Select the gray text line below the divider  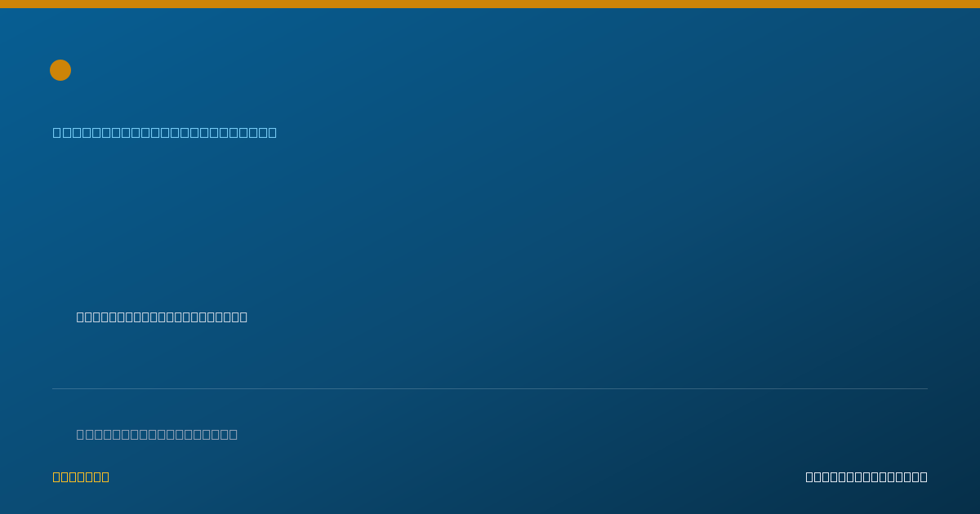pyautogui.click(x=157, y=434)
